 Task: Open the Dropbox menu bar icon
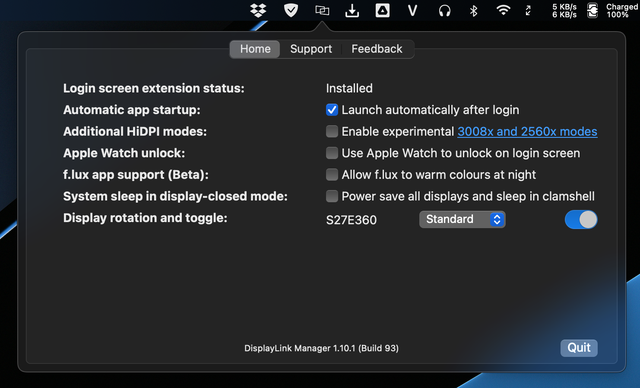click(x=258, y=10)
